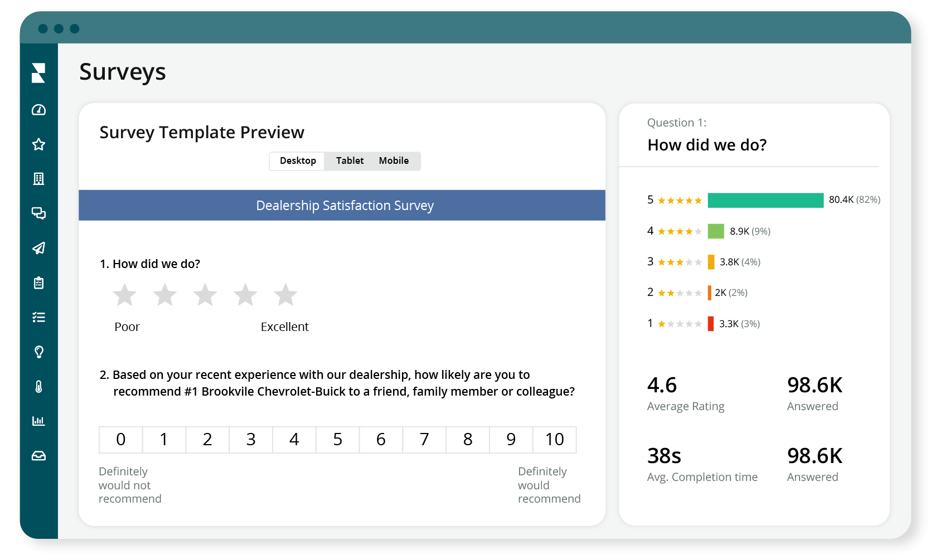This screenshot has height=560, width=945.
Task: Choose 7 on the recommendation scale
Action: coord(425,440)
